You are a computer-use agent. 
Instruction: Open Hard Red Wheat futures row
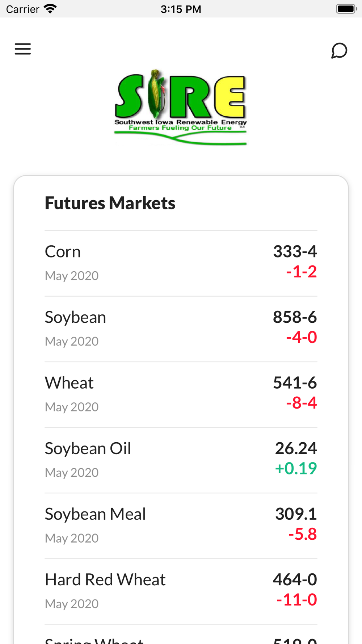click(x=181, y=591)
